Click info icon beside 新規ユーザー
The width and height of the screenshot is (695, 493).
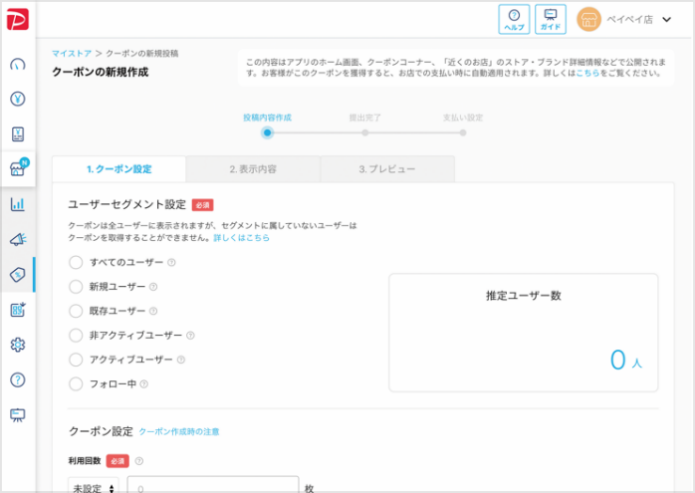(x=153, y=287)
